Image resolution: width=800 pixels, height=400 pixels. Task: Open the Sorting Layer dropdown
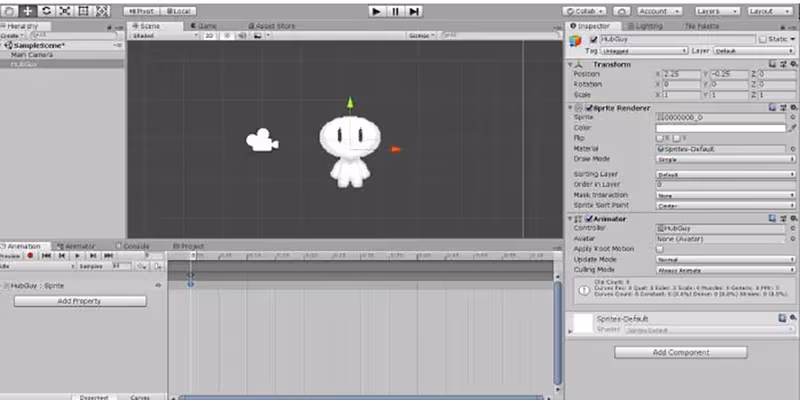(725, 174)
